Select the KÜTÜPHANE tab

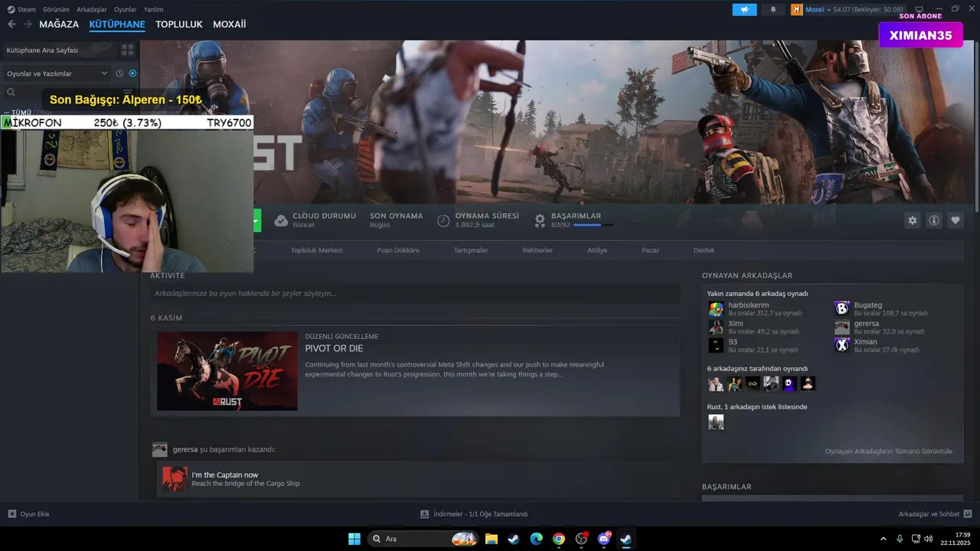tap(117, 24)
